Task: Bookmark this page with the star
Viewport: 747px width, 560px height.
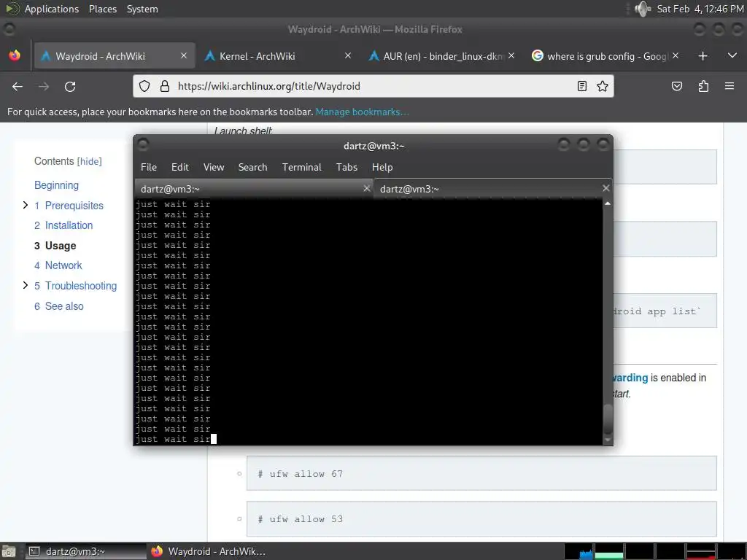Action: point(602,86)
